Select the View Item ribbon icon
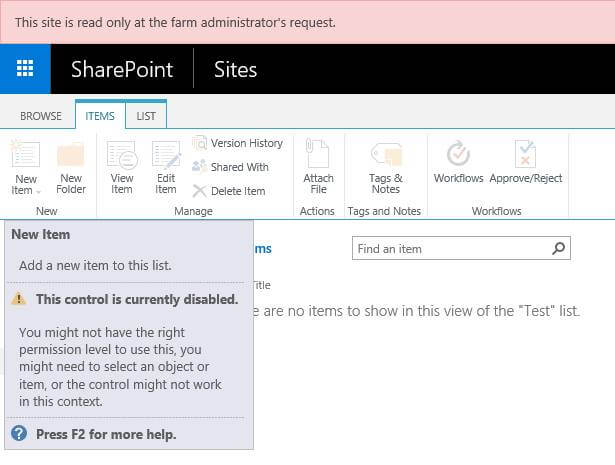Screen dimensions: 615x465 pyautogui.click(x=121, y=157)
